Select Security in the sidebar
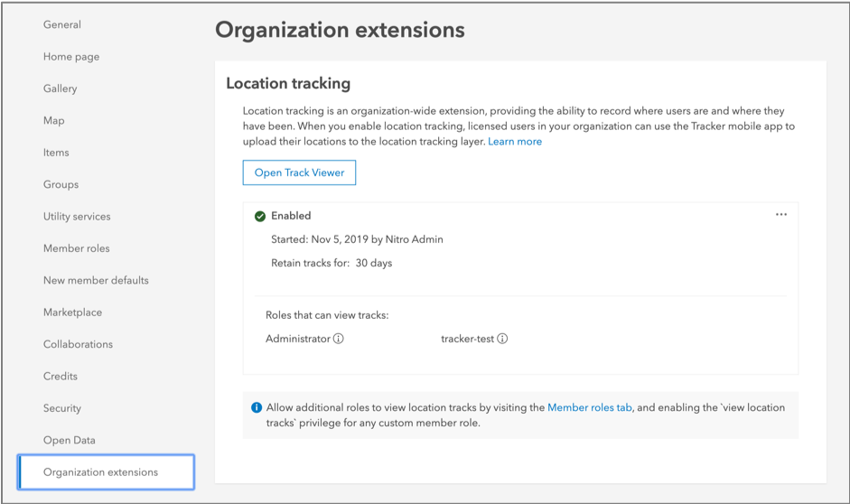The width and height of the screenshot is (850, 504). 62,408
